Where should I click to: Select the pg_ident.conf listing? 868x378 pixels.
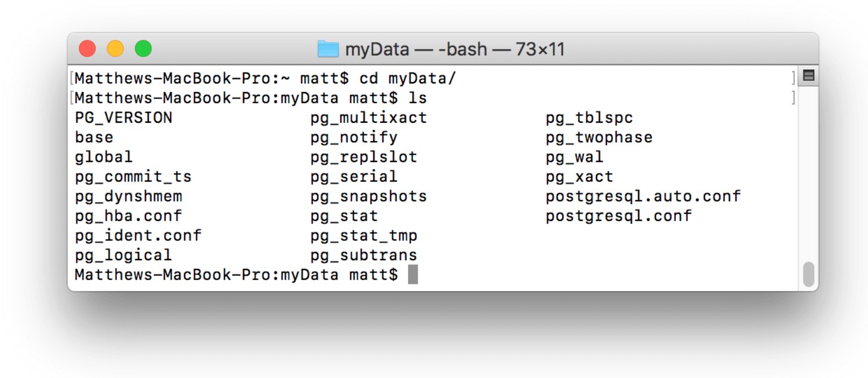[137, 235]
